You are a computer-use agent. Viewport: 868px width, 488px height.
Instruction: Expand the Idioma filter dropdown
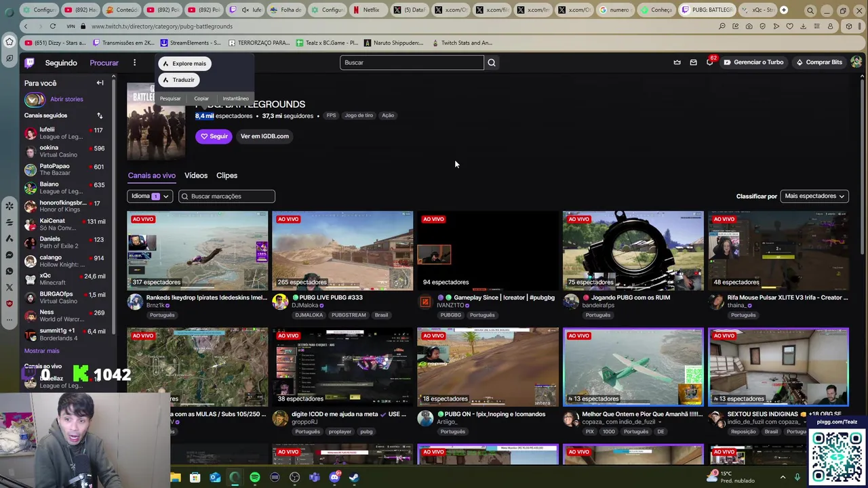pyautogui.click(x=150, y=196)
